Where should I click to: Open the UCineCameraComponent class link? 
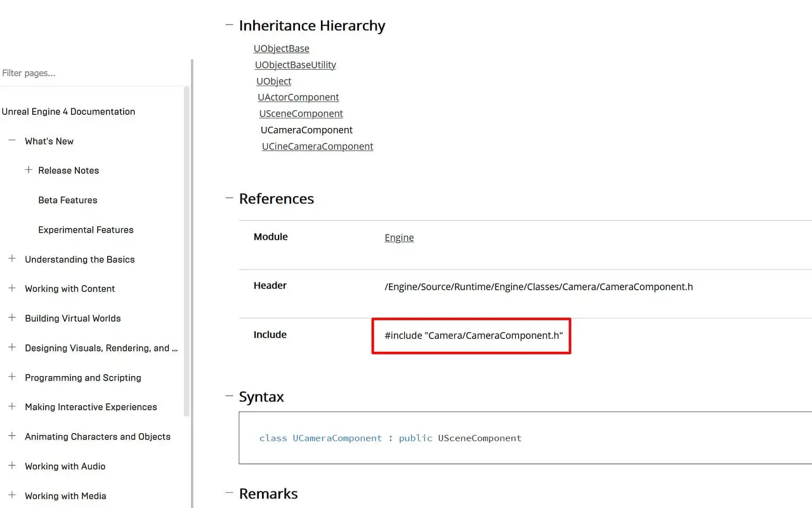(x=317, y=146)
